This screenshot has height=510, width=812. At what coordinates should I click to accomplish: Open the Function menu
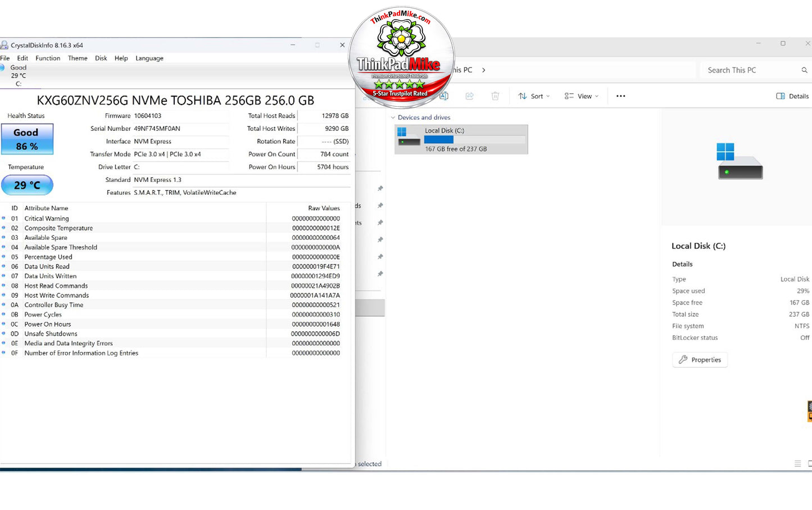[48, 58]
